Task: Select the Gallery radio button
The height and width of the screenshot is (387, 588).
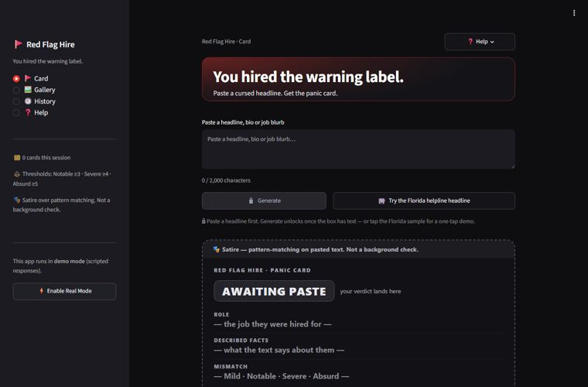Action: tap(16, 90)
